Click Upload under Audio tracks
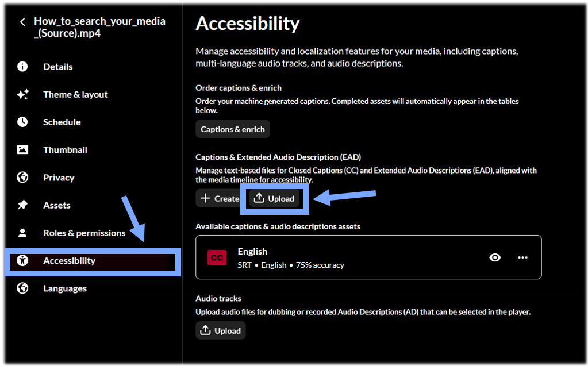This screenshot has height=366, width=588. 221,330
